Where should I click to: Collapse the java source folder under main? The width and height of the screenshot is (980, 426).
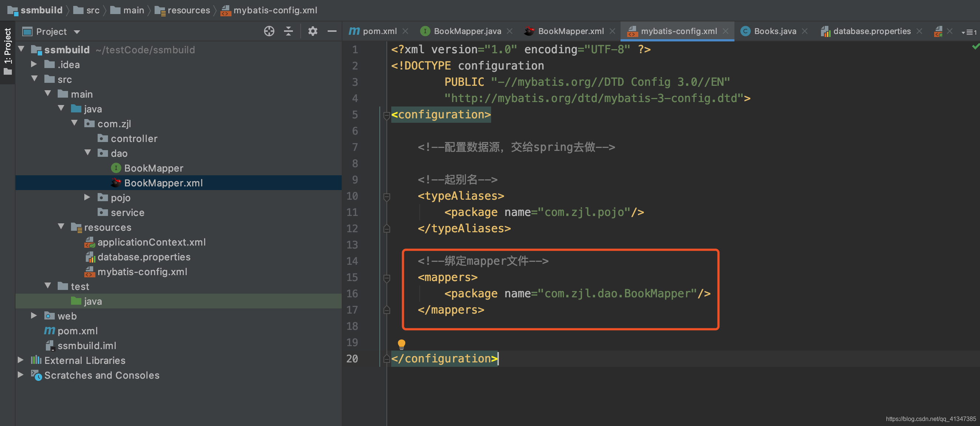click(x=61, y=108)
